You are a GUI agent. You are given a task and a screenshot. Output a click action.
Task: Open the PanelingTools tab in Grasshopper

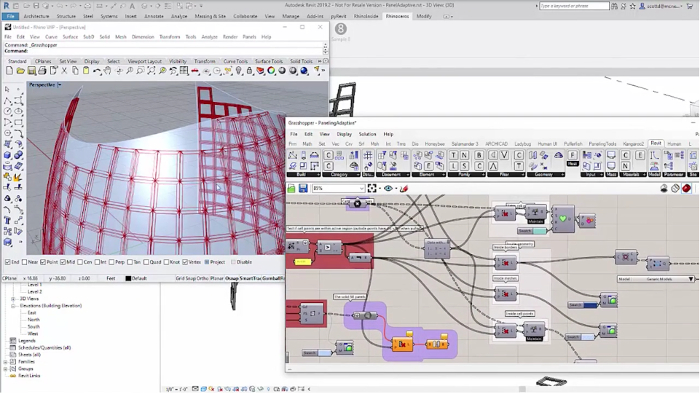tap(602, 144)
